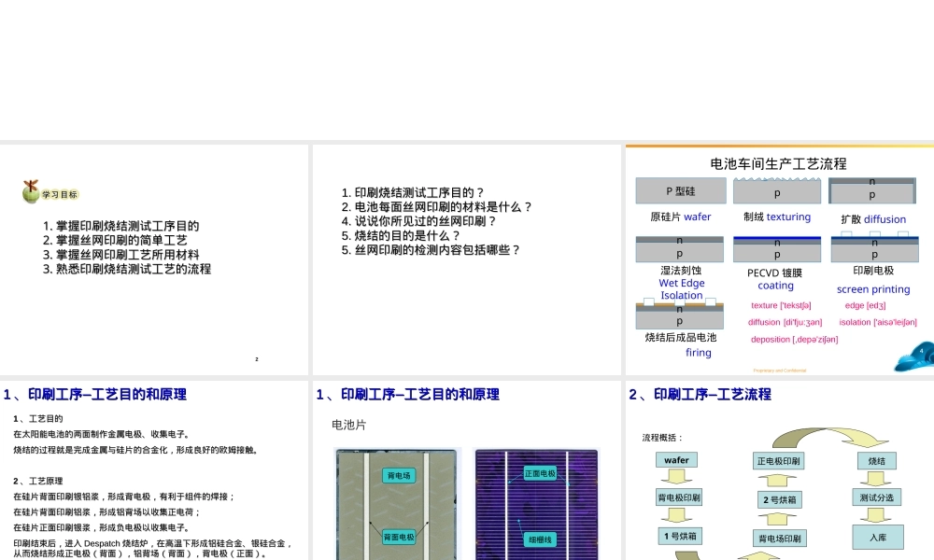Open the gray rear-side solar cell image
The height and width of the screenshot is (560, 934).
coord(397,505)
